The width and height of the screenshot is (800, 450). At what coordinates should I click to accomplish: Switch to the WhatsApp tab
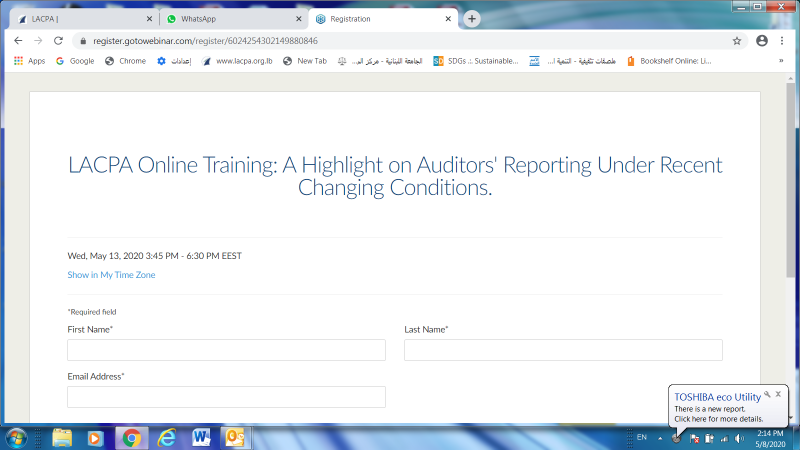(234, 19)
